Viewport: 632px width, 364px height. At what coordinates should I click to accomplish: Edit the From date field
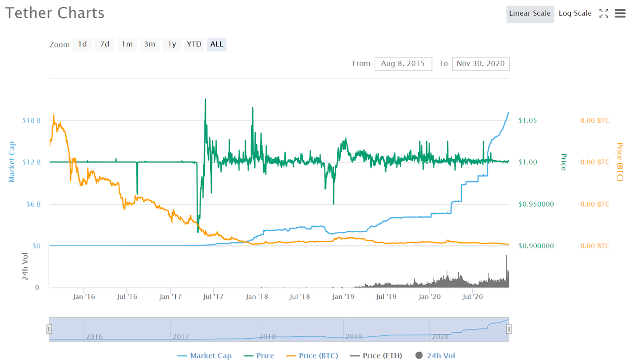[x=403, y=64]
